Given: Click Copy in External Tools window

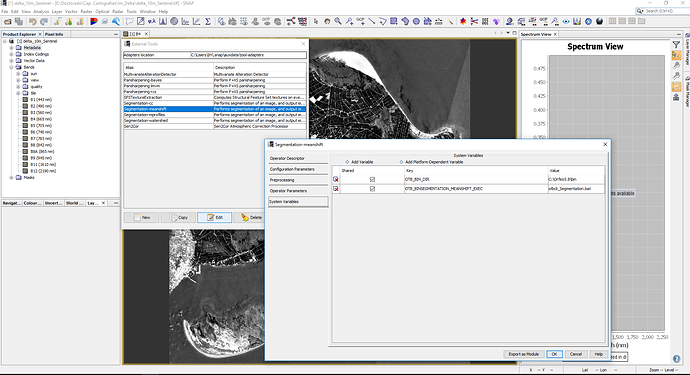Looking at the screenshot, I should pos(178,217).
